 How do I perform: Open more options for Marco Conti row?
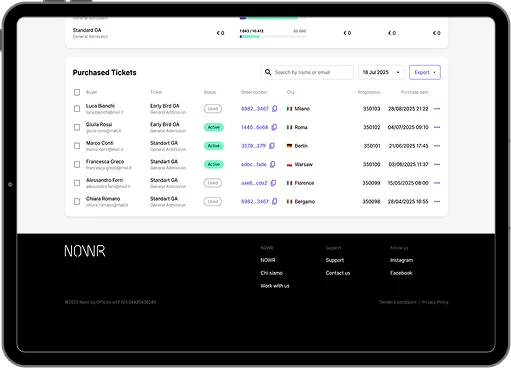pos(437,146)
